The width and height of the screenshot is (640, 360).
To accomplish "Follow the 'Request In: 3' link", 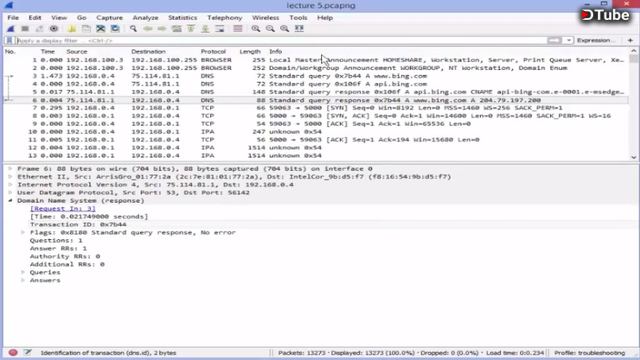I will pos(63,209).
